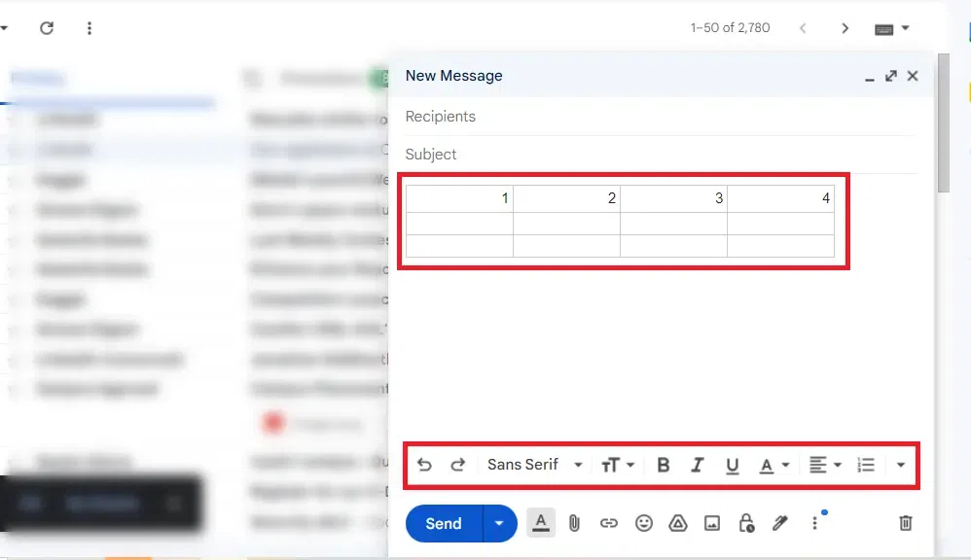Open the input tools keyboard icon
This screenshot has width=971, height=560.
click(883, 29)
